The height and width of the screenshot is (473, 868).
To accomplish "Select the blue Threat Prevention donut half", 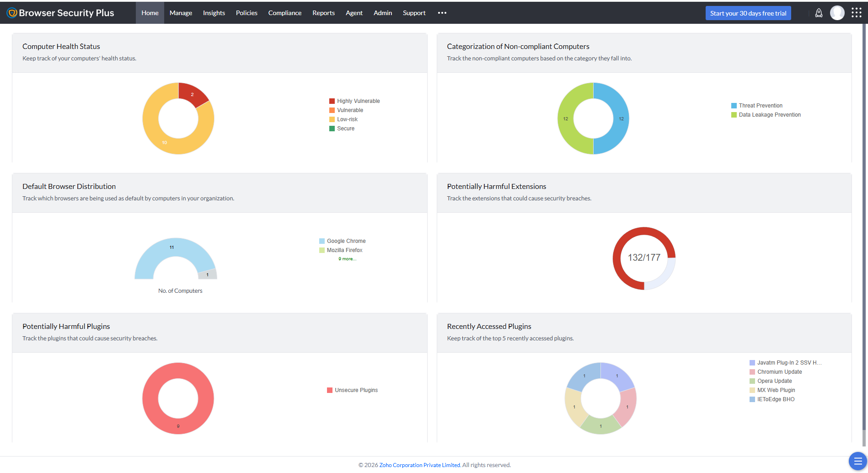I will 621,118.
